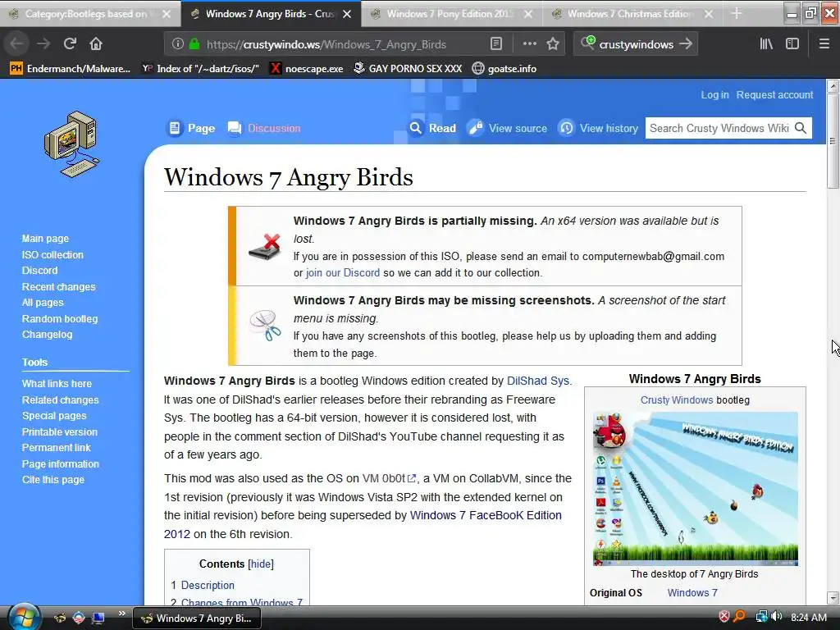Click the red security shield tray icon
The height and width of the screenshot is (630, 840).
pos(724,617)
